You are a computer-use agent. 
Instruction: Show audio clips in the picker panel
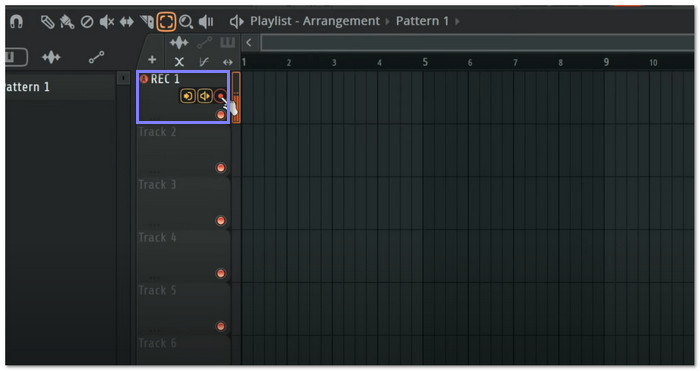coord(51,57)
